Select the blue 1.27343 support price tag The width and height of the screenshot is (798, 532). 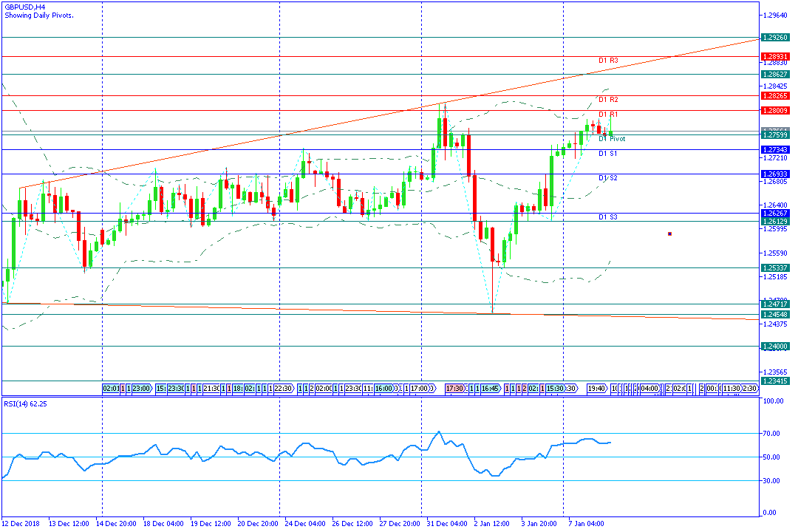click(x=775, y=150)
